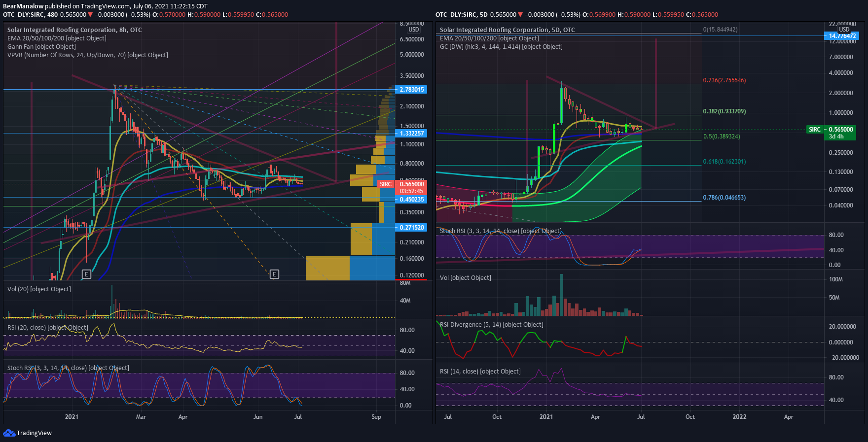868x442 pixels.
Task: Click '2022' on the right chart time axis
Action: tap(739, 417)
